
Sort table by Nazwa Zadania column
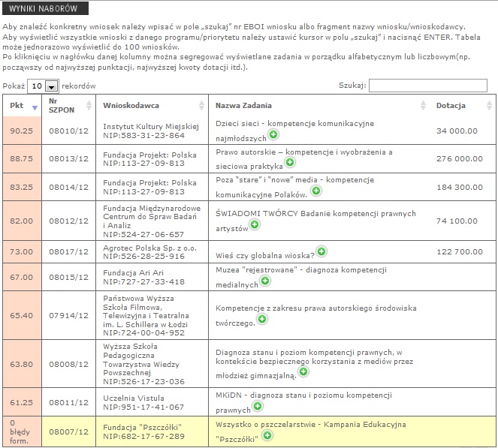tap(318, 106)
